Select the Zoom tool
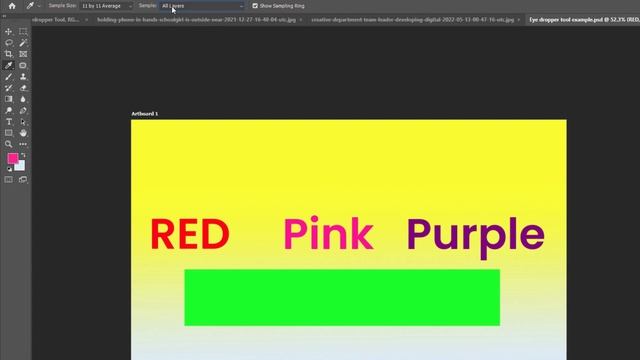 click(9, 144)
